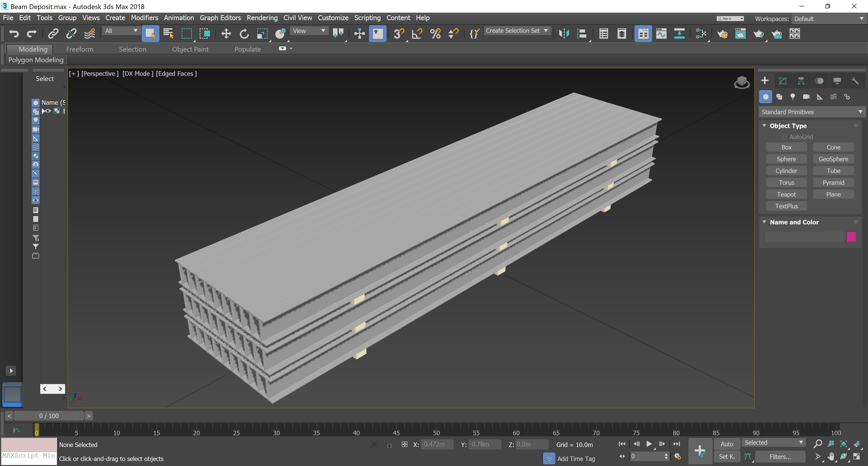
Task: Click the GeoSphere primitive button
Action: 833,159
